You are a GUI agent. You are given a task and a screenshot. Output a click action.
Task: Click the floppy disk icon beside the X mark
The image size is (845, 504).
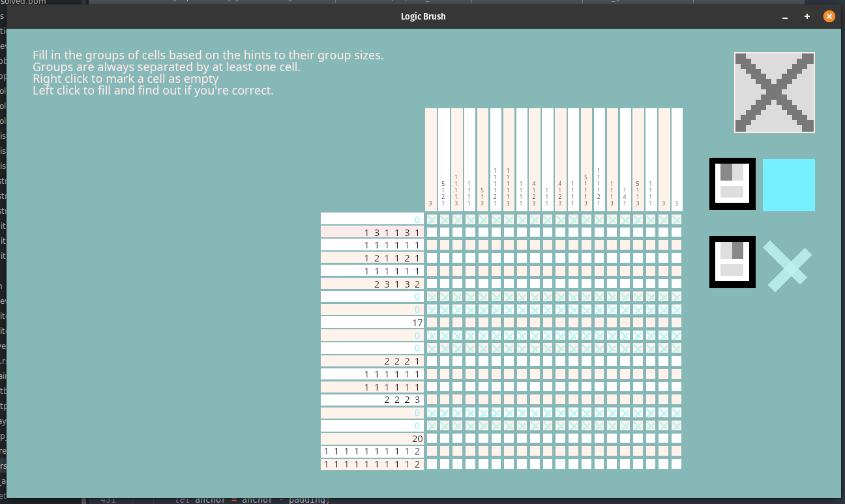click(x=732, y=262)
